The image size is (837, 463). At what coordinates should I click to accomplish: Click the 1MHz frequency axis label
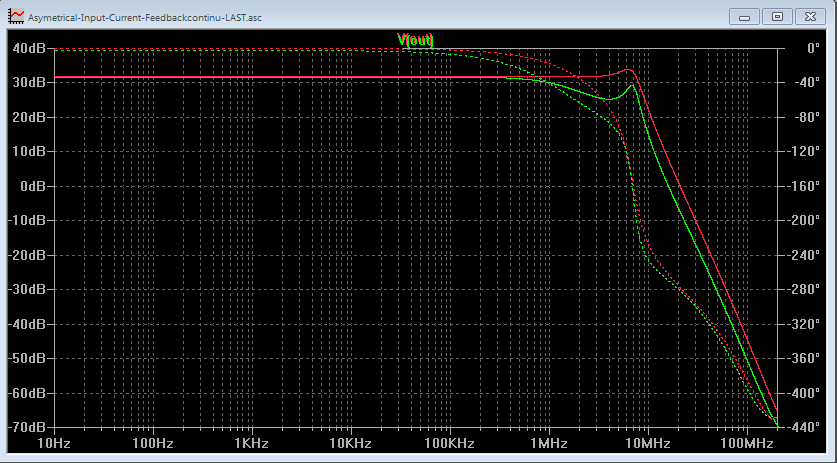tap(549, 443)
